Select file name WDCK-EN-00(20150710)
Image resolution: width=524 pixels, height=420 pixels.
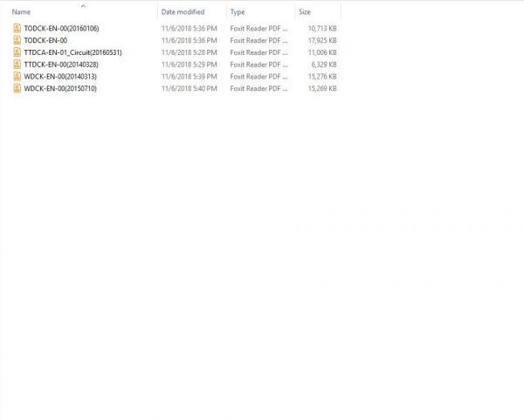[x=60, y=88]
